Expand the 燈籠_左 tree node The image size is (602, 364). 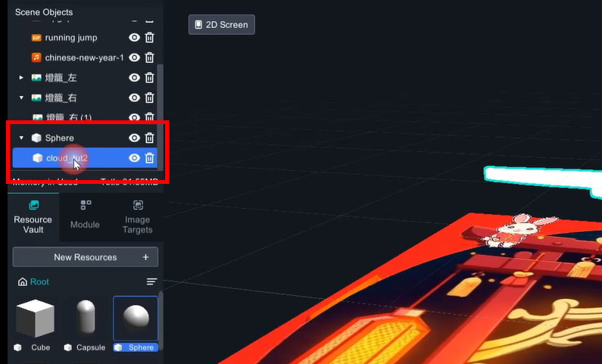click(21, 78)
